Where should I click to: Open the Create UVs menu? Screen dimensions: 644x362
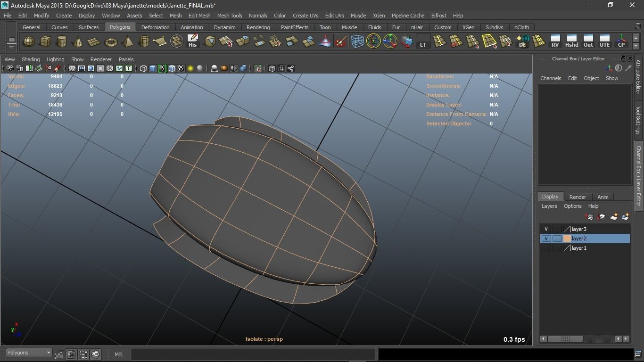305,16
